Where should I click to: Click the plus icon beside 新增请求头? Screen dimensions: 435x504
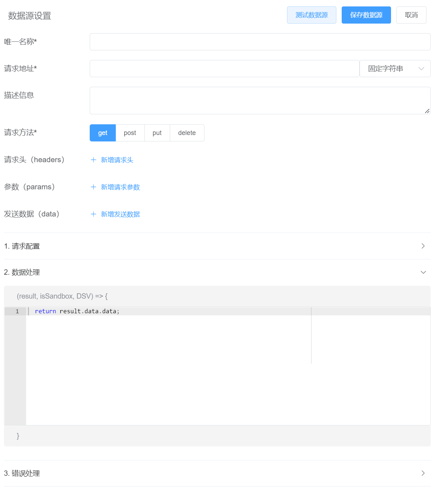pyautogui.click(x=93, y=160)
